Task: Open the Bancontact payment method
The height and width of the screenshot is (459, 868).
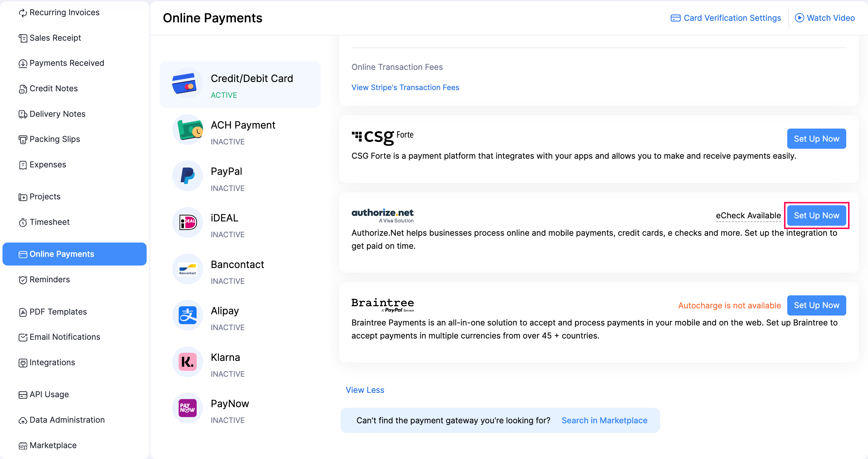Action: click(237, 264)
